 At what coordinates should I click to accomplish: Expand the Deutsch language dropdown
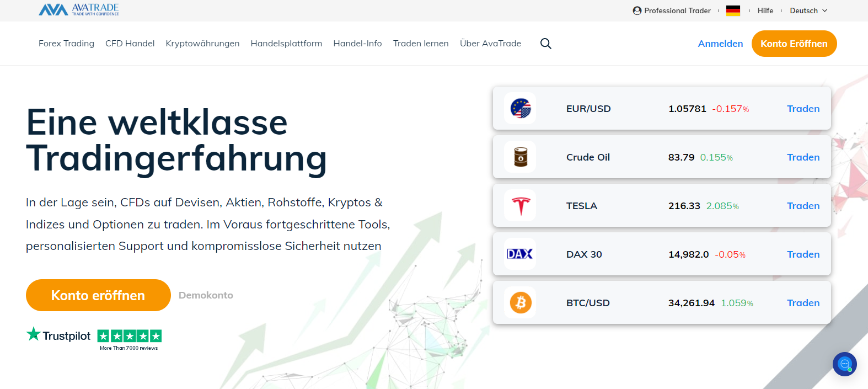(808, 10)
